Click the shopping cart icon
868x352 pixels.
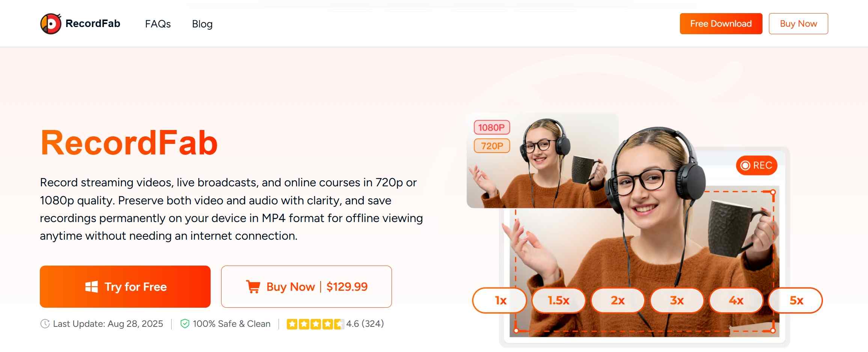(253, 287)
